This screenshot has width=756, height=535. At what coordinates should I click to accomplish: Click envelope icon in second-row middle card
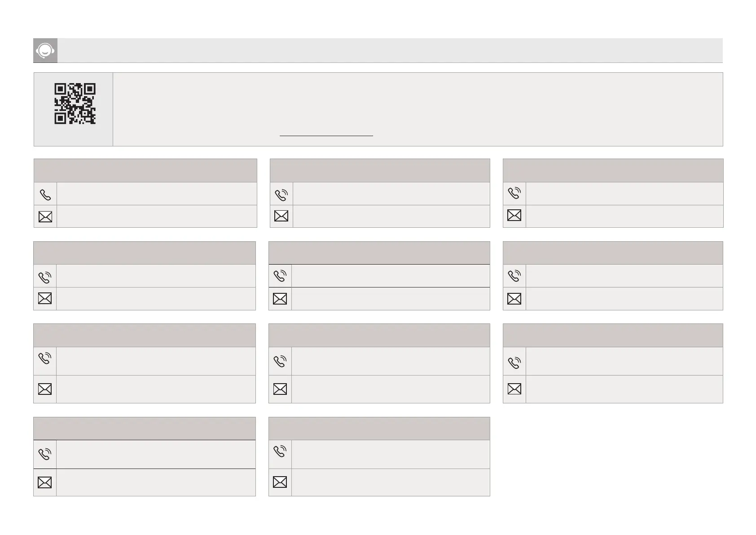click(x=280, y=299)
